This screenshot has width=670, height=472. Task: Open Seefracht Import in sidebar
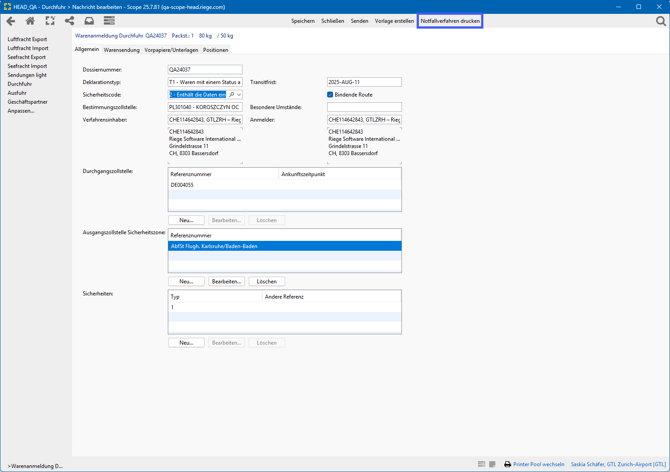(27, 66)
